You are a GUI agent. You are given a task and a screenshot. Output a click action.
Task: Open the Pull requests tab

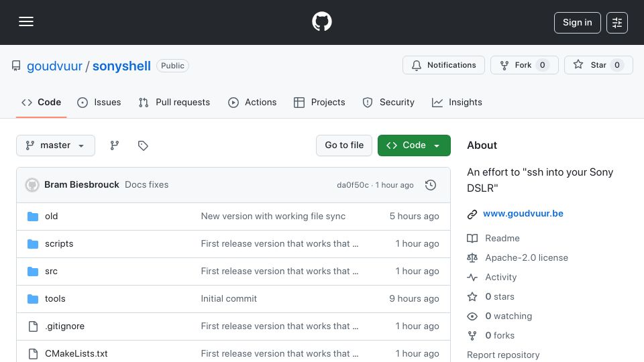coord(174,102)
